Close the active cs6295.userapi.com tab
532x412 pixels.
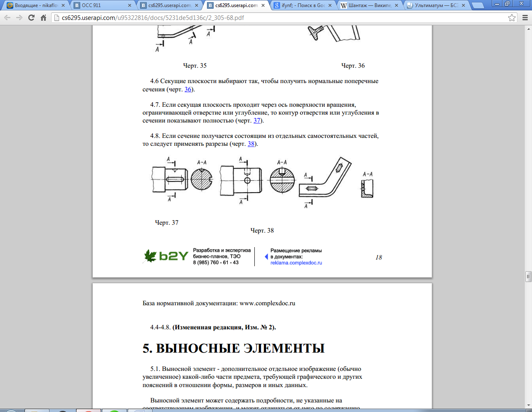click(264, 5)
